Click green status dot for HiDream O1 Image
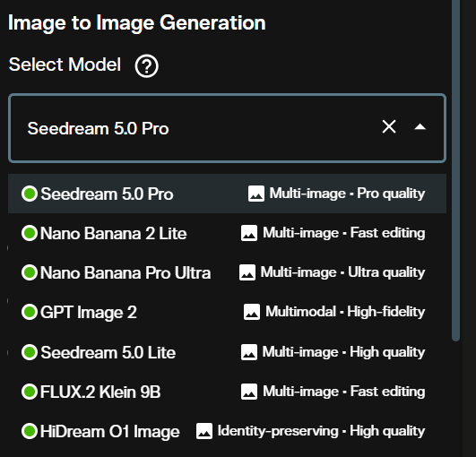476x457 pixels. [30, 431]
